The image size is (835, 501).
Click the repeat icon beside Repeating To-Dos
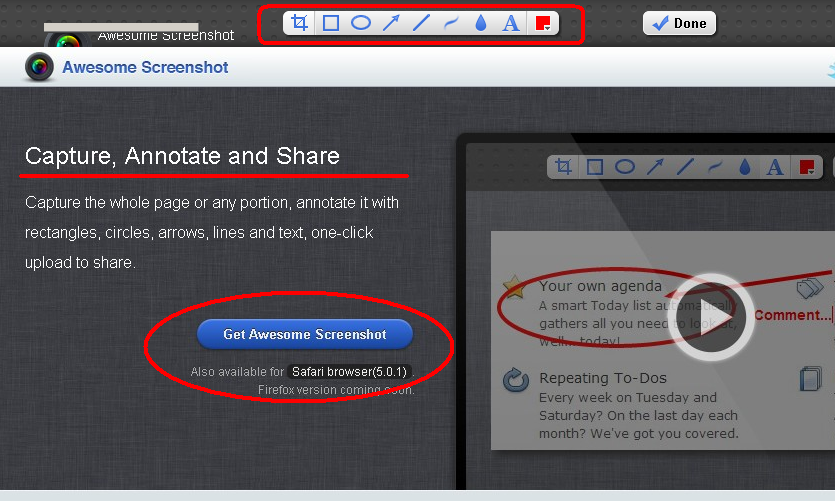pos(515,380)
